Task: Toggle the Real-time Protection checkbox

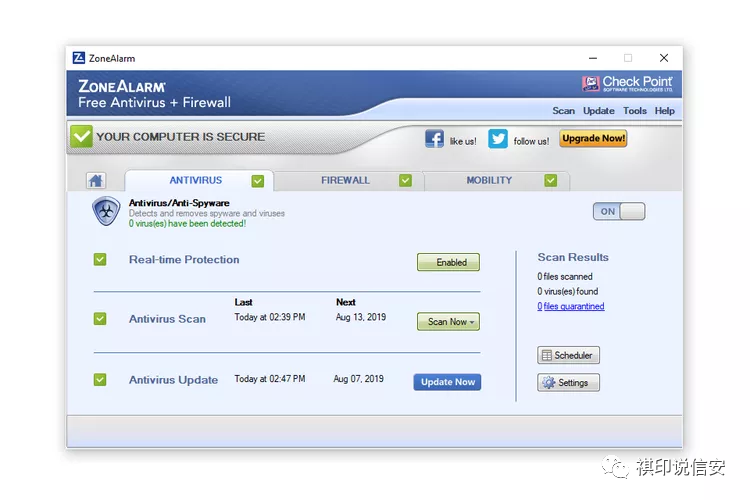Action: [x=100, y=259]
